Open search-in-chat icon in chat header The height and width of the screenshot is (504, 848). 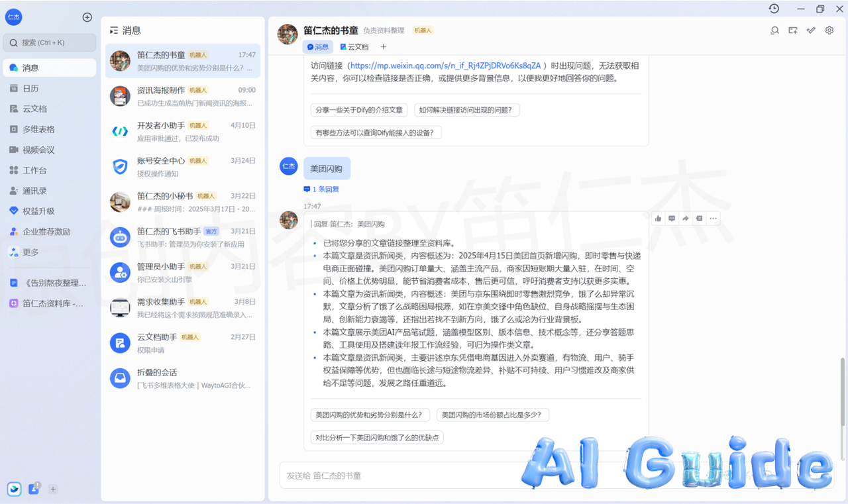click(774, 30)
